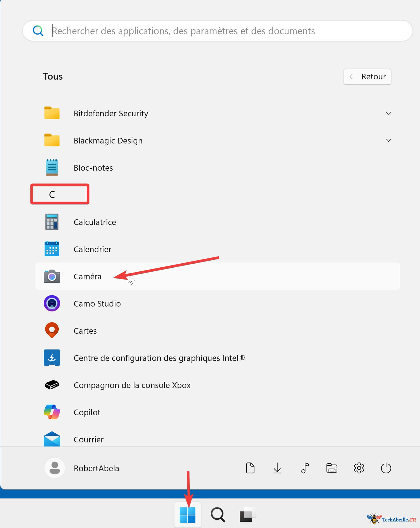This screenshot has width=420, height=528.
Task: Open Settings via the gear icon
Action: pos(359,468)
